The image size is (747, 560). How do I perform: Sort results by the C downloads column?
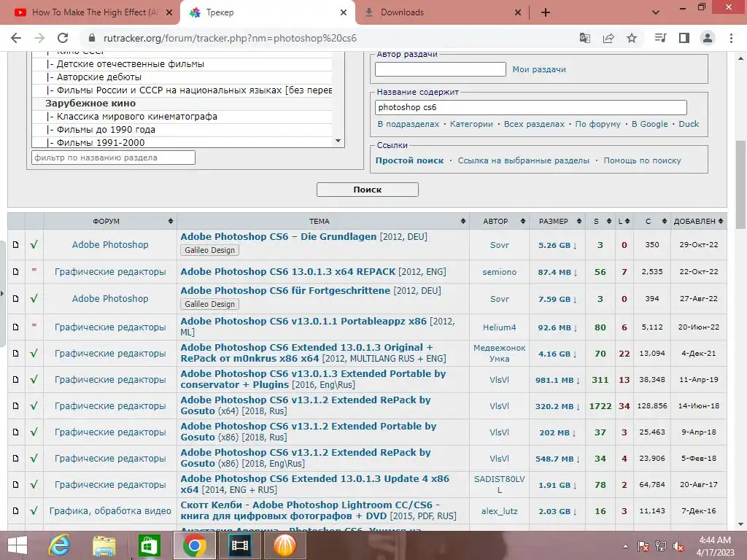coord(651,221)
